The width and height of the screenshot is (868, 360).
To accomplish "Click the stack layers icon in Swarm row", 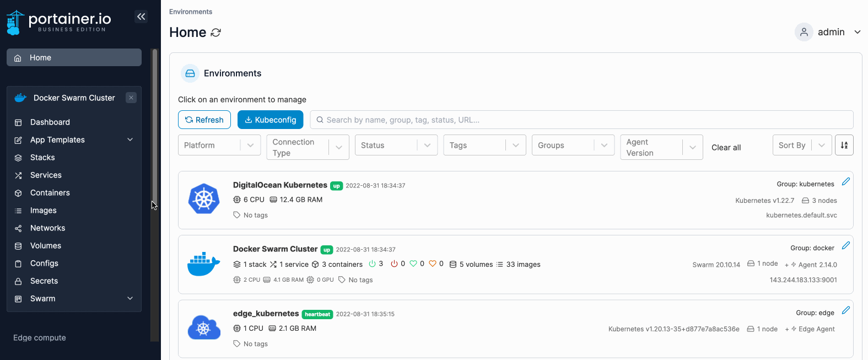I will pyautogui.click(x=237, y=265).
